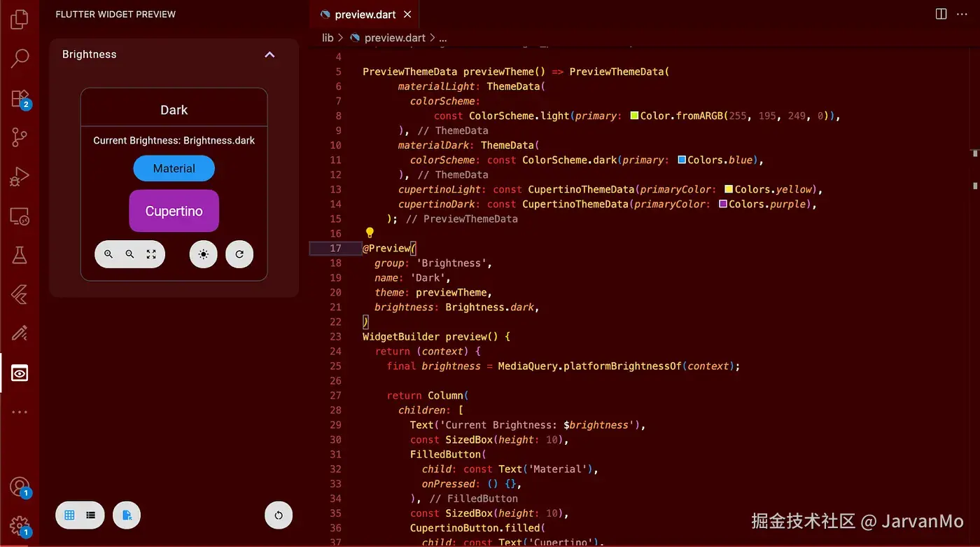Toggle brightness of the Dark preview

204,254
